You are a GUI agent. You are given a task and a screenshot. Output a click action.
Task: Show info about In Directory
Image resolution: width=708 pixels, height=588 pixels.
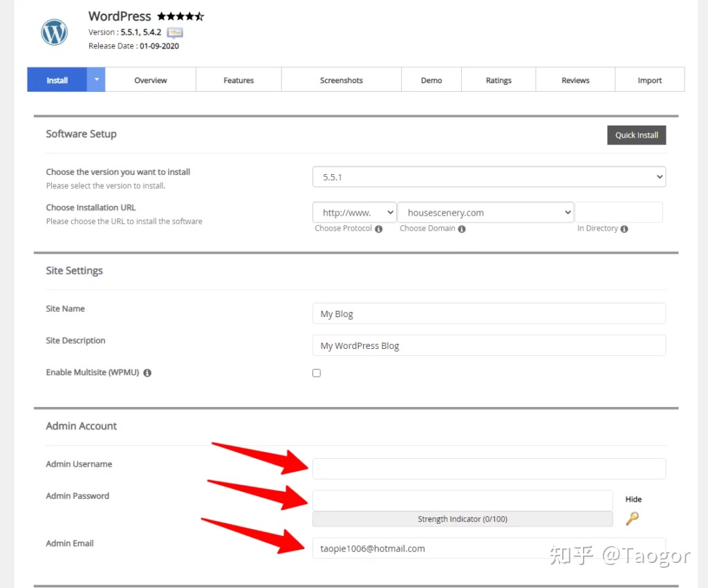click(x=624, y=229)
